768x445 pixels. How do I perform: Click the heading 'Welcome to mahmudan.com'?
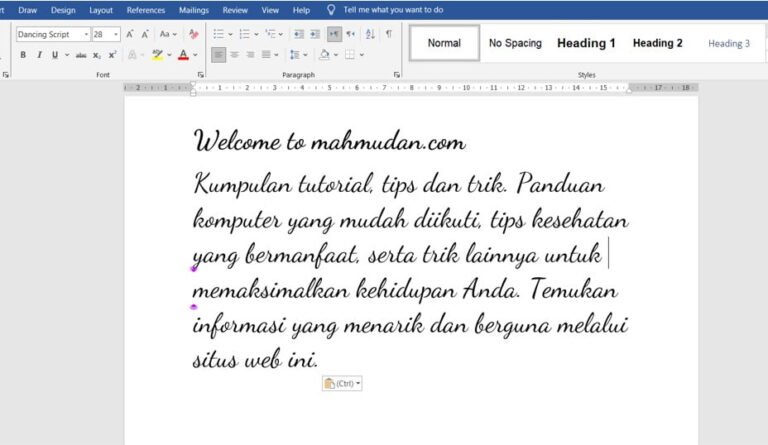click(329, 141)
